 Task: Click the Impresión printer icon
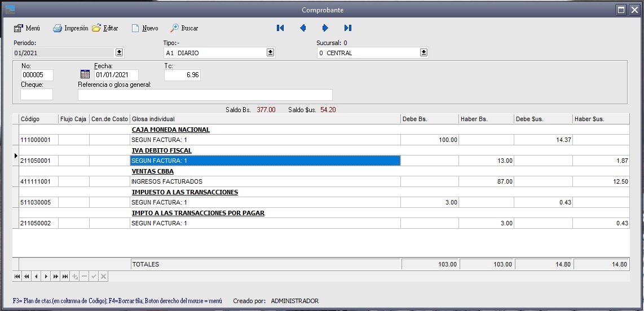(x=58, y=28)
